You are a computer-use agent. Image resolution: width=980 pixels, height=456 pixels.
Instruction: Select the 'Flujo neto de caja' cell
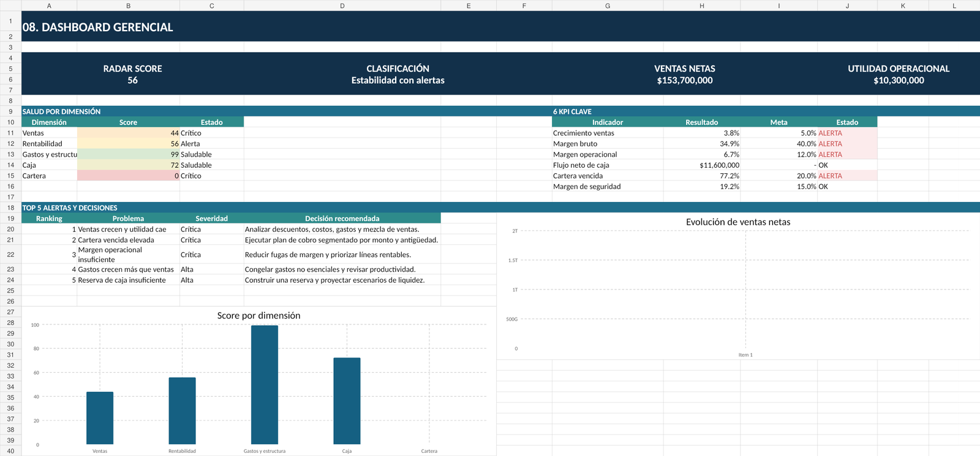[x=607, y=165]
